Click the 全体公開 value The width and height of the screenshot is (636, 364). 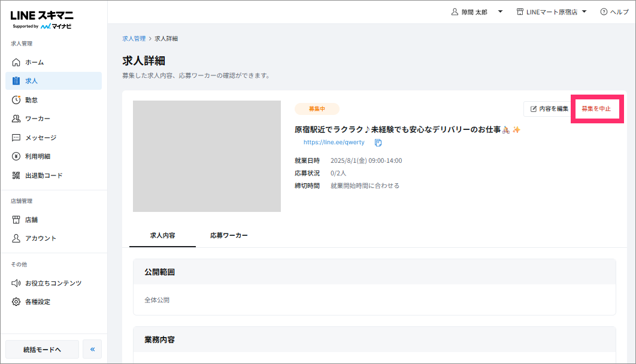157,300
